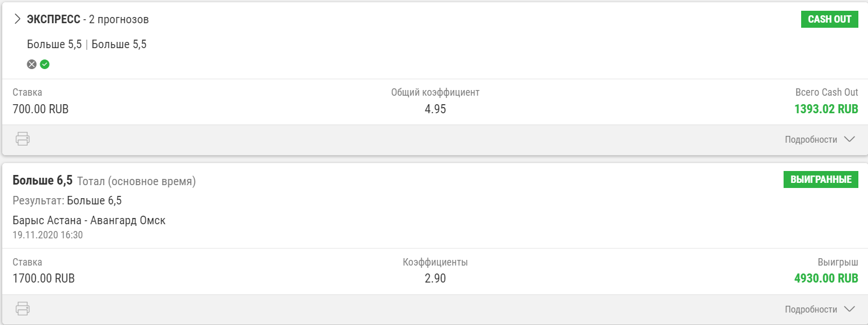Screen dimensions: 868x325
Task: Click the green CASH OUT badge
Action: 829,19
